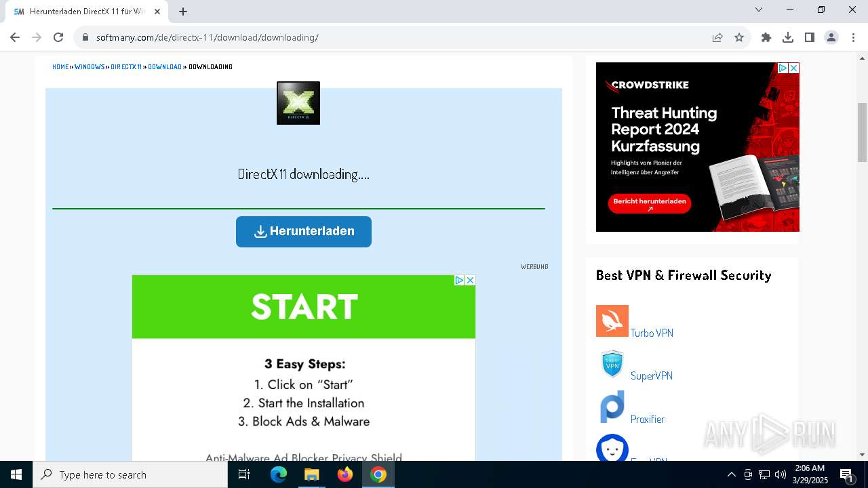
Task: Go back to the previous page
Action: click(x=15, y=37)
